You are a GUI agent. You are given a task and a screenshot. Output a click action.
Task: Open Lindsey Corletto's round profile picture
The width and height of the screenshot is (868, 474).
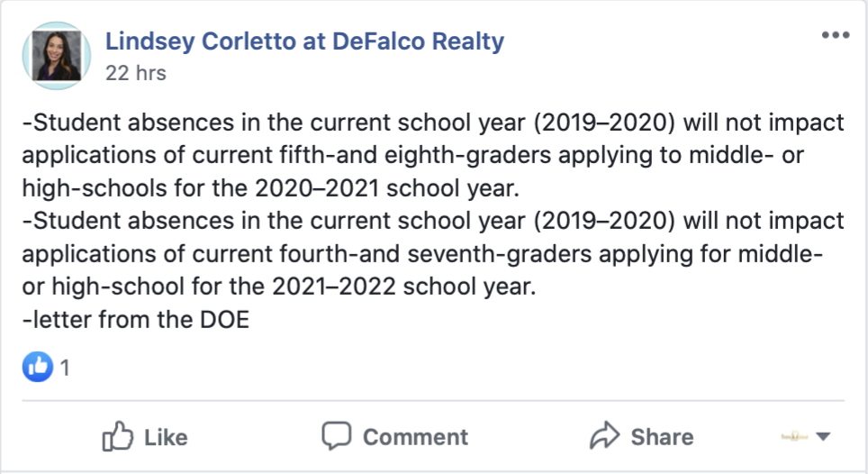pyautogui.click(x=57, y=56)
